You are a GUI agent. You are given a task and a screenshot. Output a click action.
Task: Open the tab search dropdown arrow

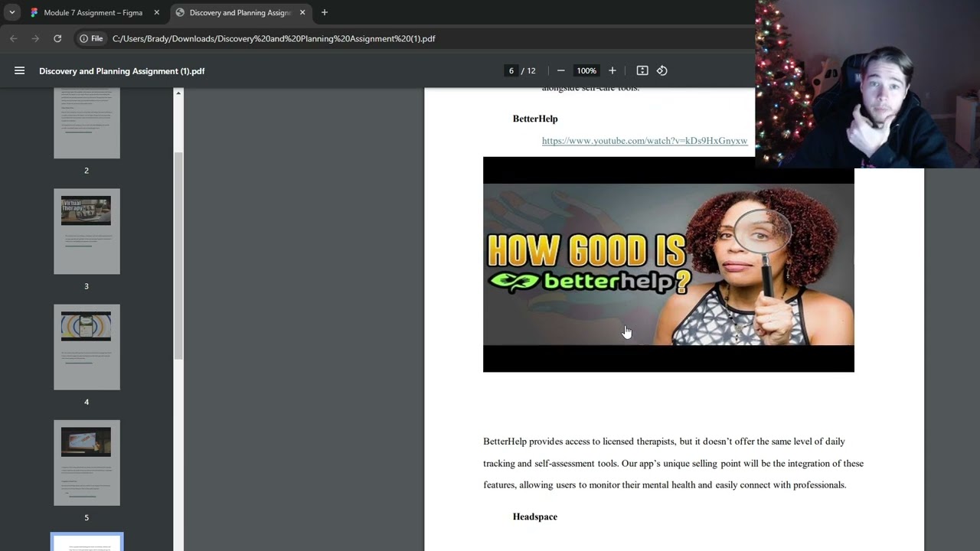[11, 12]
